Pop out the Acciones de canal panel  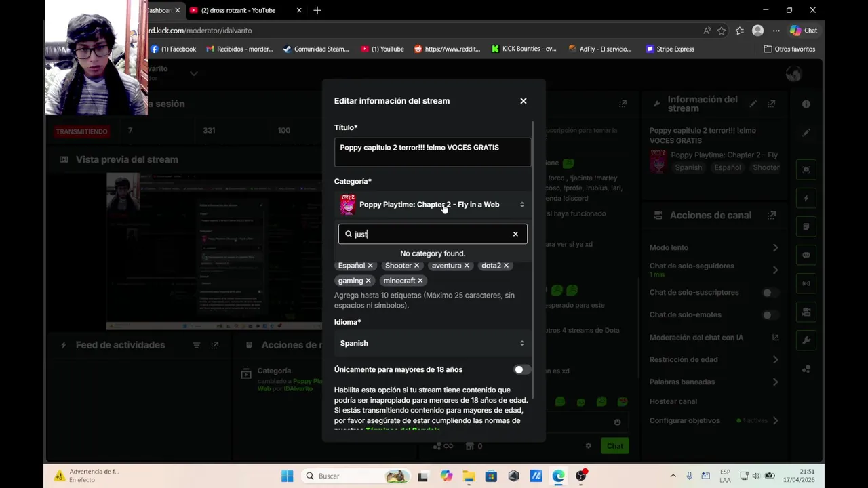point(771,216)
